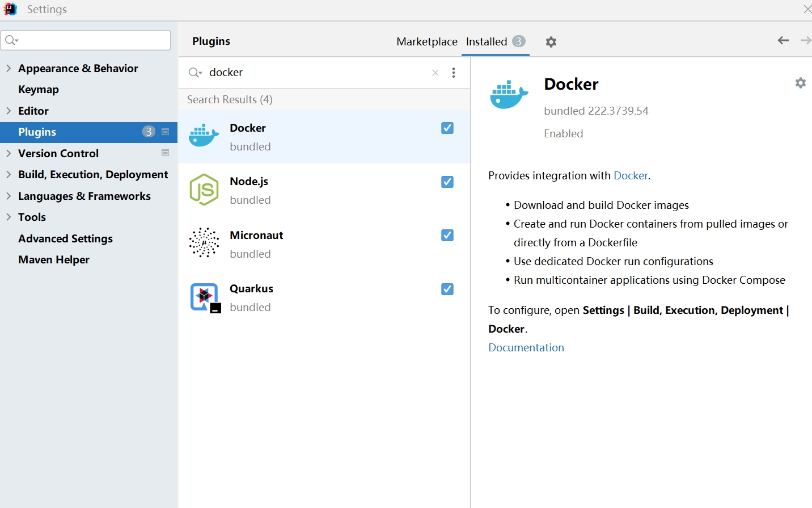
Task: Click the settings search magnifier icon
Action: click(11, 40)
